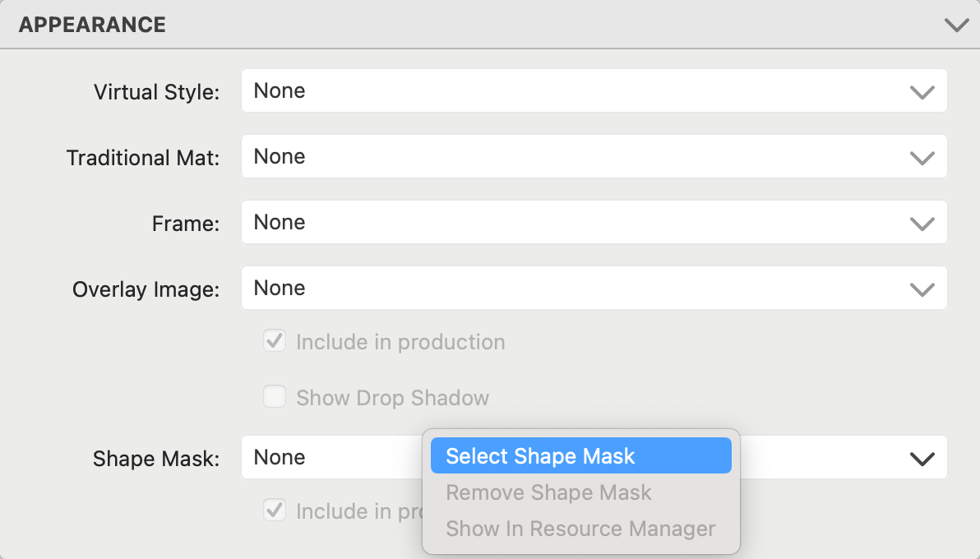This screenshot has height=559, width=980.
Task: Click the Traditional Mat dropdown arrow
Action: pyautogui.click(x=922, y=157)
